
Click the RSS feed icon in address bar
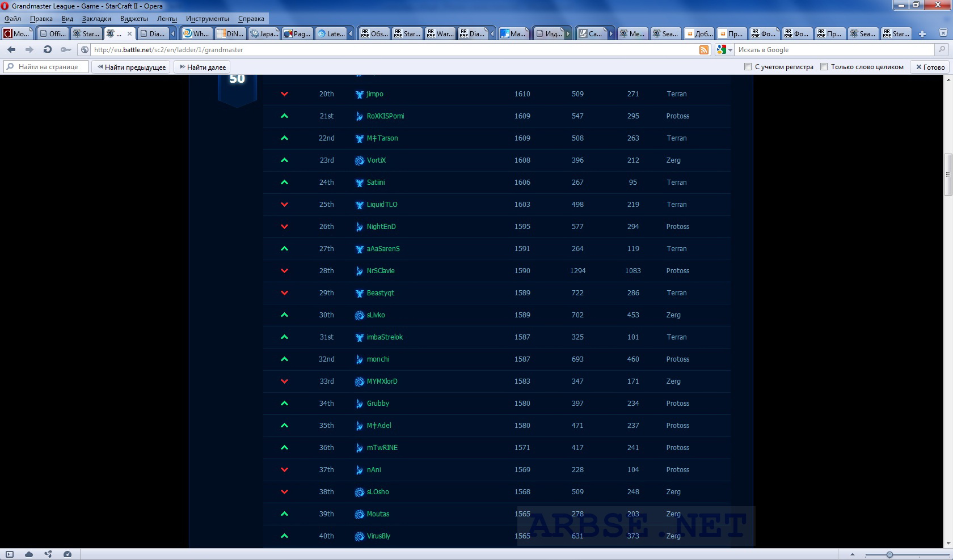[704, 50]
